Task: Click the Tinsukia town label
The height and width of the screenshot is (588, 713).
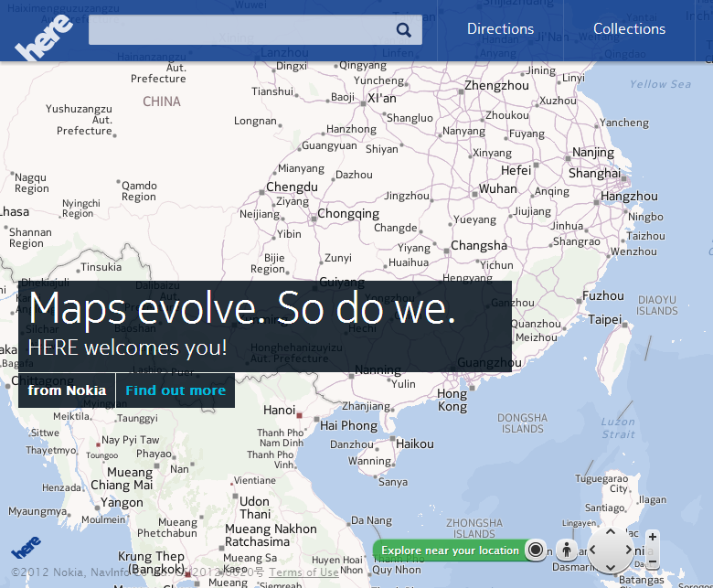Action: click(101, 267)
